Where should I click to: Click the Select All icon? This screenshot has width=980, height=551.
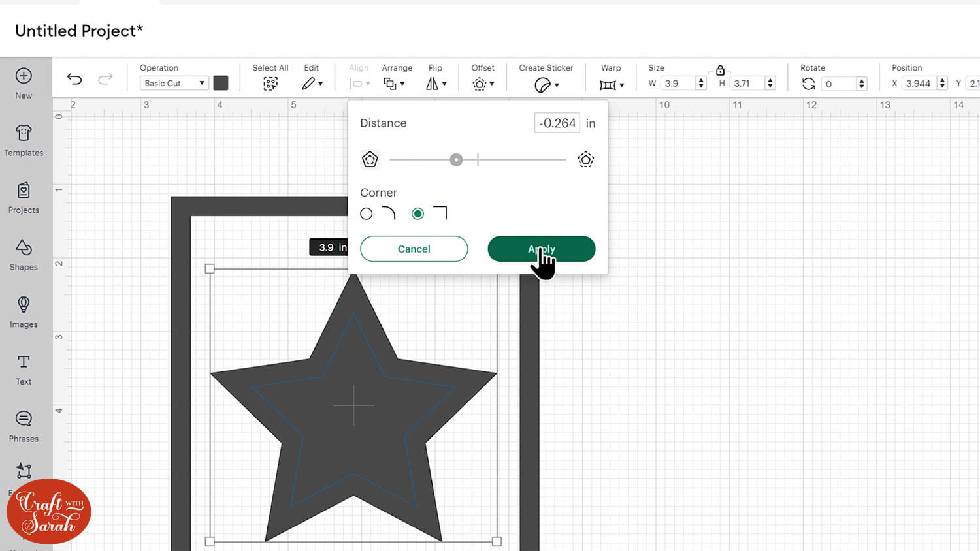click(270, 84)
